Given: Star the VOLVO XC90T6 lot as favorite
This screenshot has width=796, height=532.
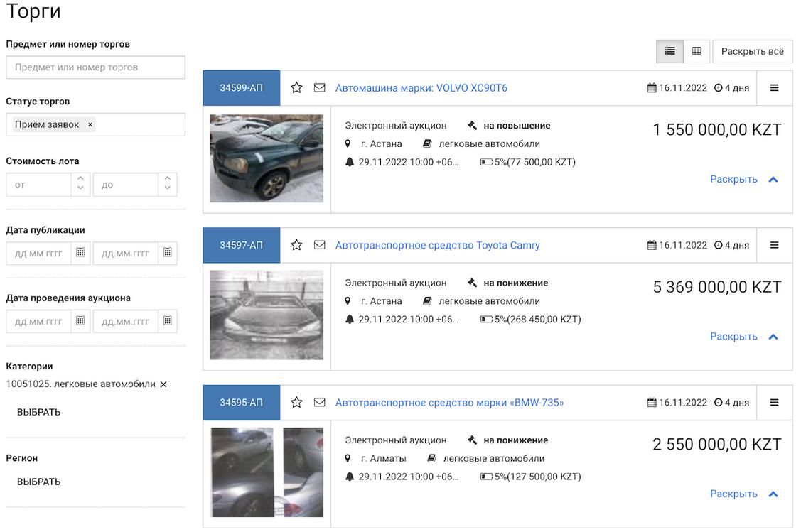Looking at the screenshot, I should [x=297, y=88].
